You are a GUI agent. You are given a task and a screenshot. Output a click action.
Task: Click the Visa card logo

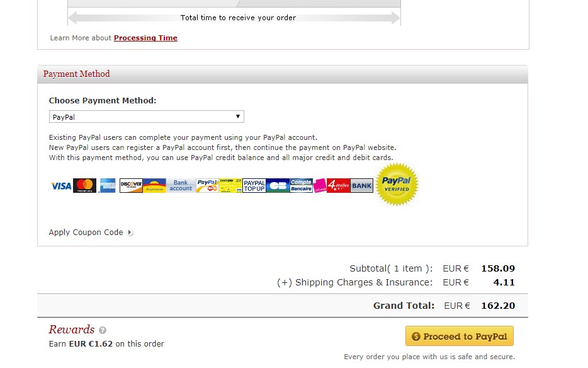click(x=60, y=186)
